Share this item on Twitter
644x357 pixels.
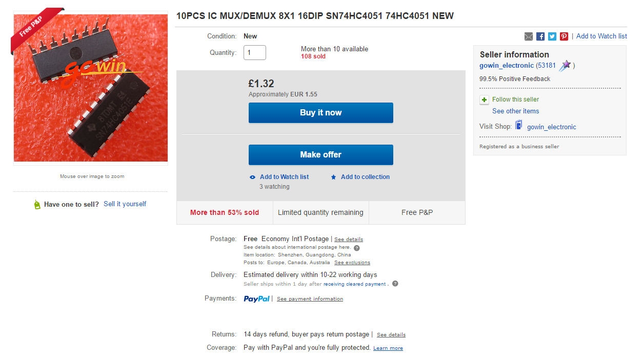pos(552,36)
